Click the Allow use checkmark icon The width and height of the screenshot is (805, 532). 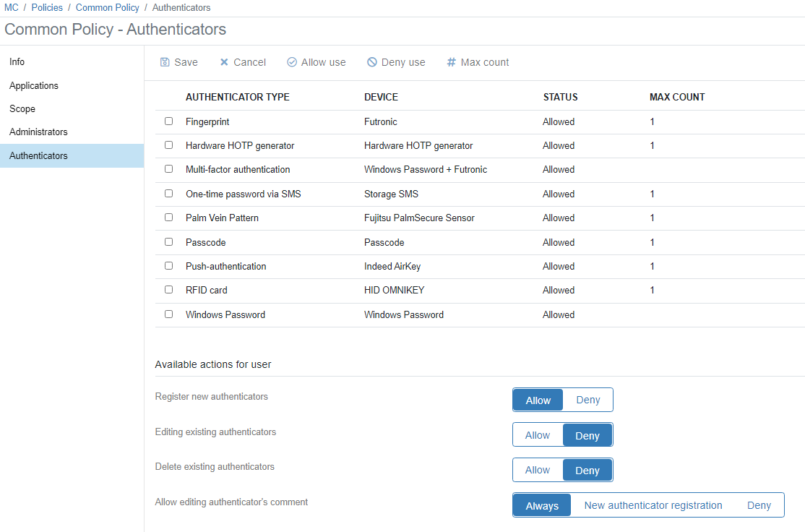[292, 62]
